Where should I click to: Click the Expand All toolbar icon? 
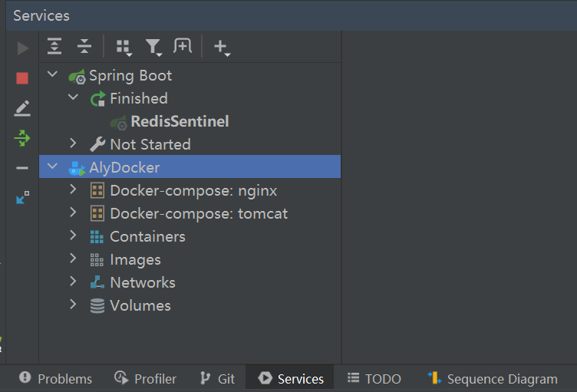pos(54,46)
